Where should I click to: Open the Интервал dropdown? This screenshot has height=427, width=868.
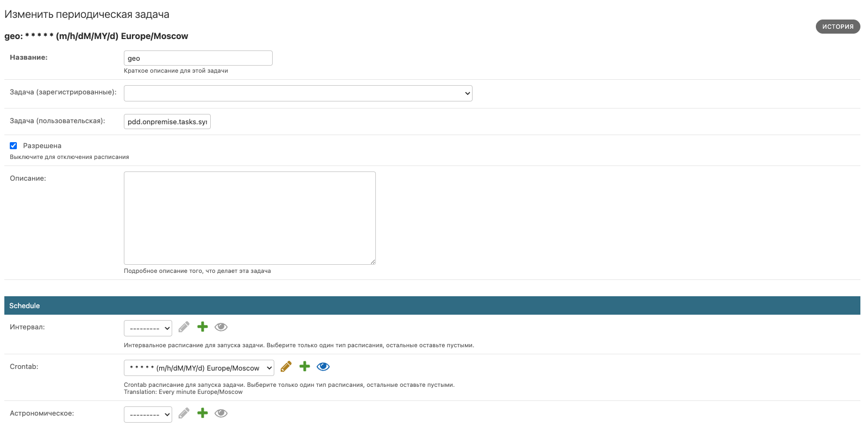click(148, 328)
